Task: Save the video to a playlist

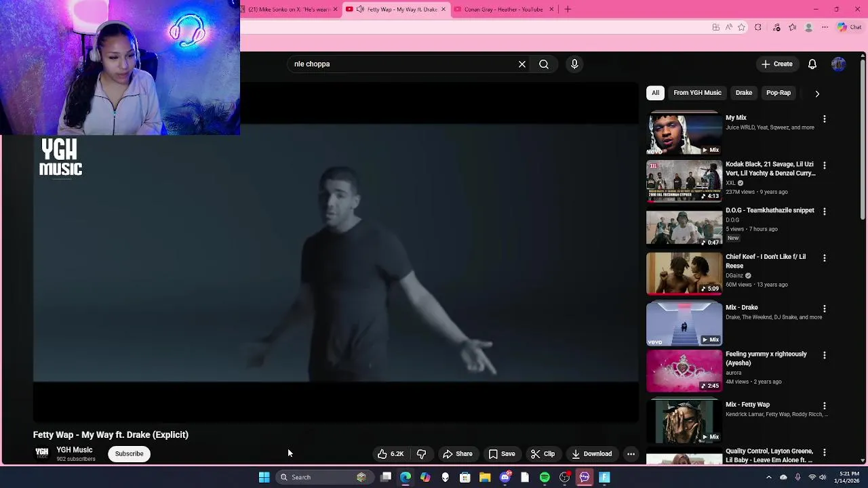Action: (502, 454)
